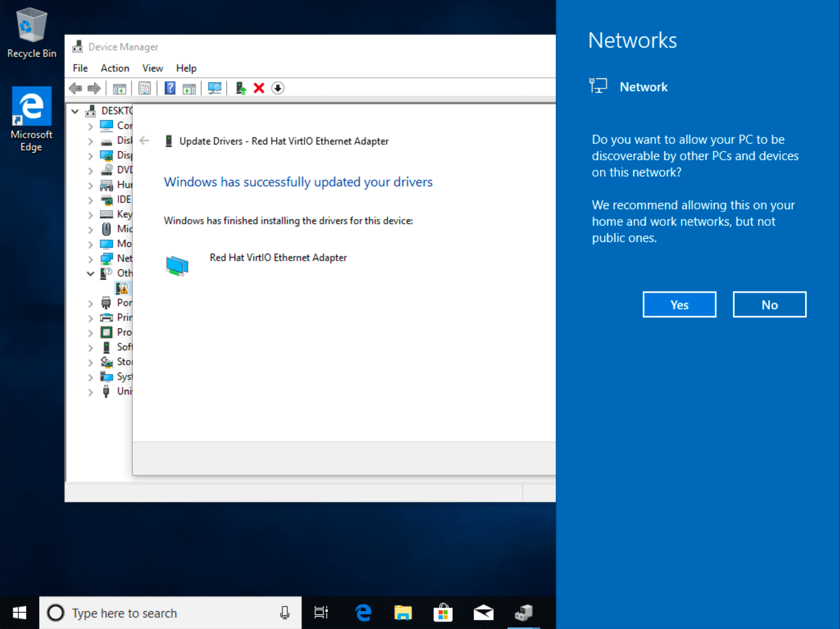This screenshot has width=840, height=629.
Task: Expand the System devices node chevron
Action: click(90, 377)
